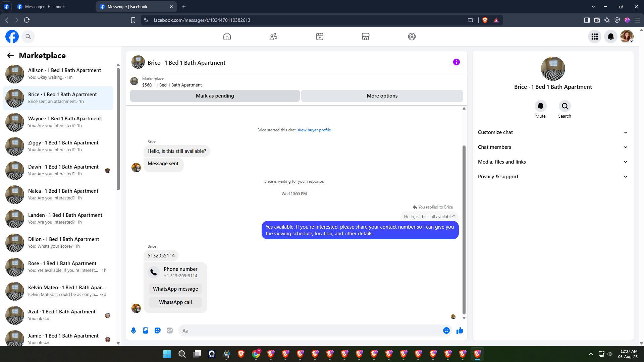Expand Chat members section
The width and height of the screenshot is (644, 362).
pyautogui.click(x=553, y=147)
